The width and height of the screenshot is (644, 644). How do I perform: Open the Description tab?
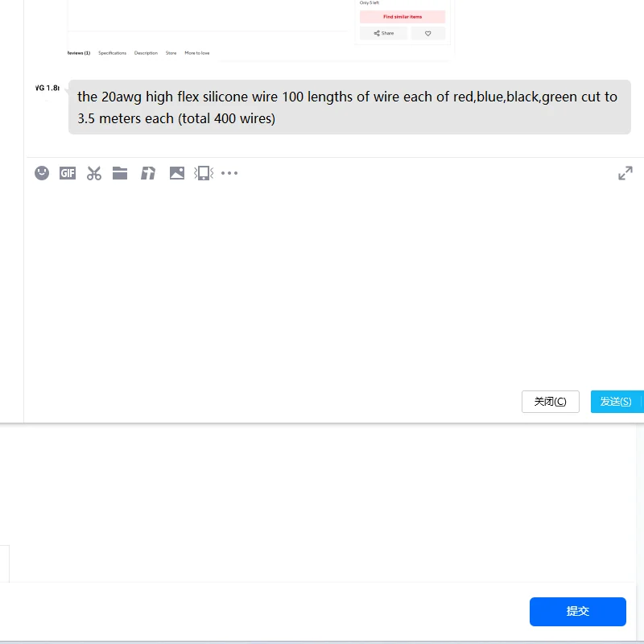(146, 53)
